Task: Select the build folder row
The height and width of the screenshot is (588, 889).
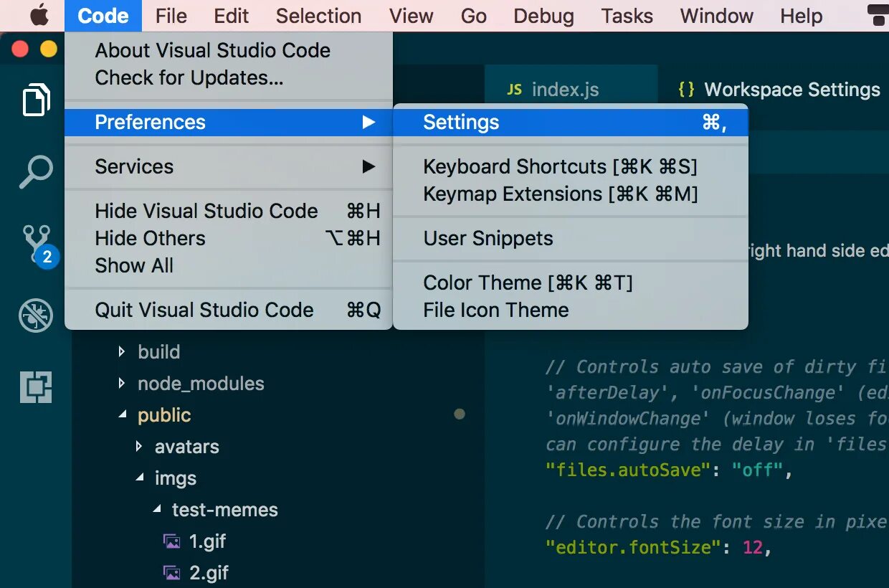Action: 278,352
